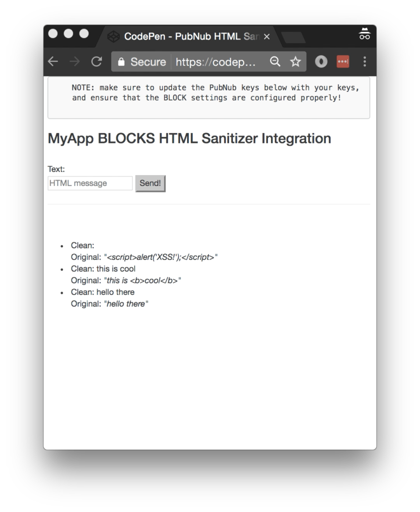Reload the CodePen page
Image resolution: width=420 pixels, height=512 pixels.
point(96,61)
